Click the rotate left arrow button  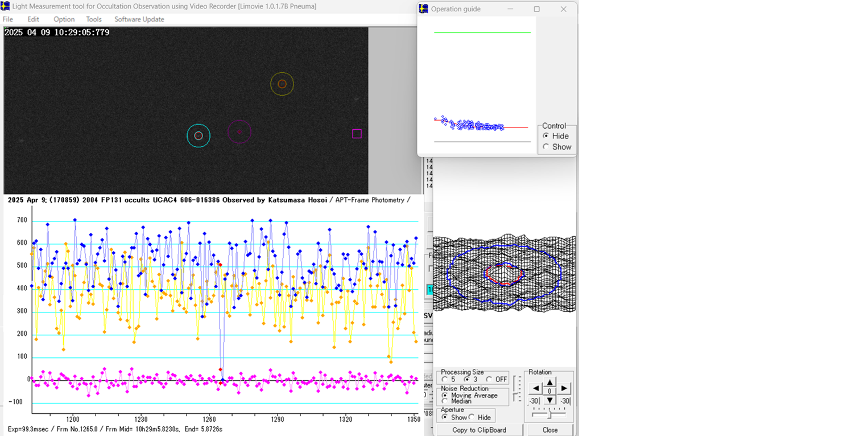point(535,389)
